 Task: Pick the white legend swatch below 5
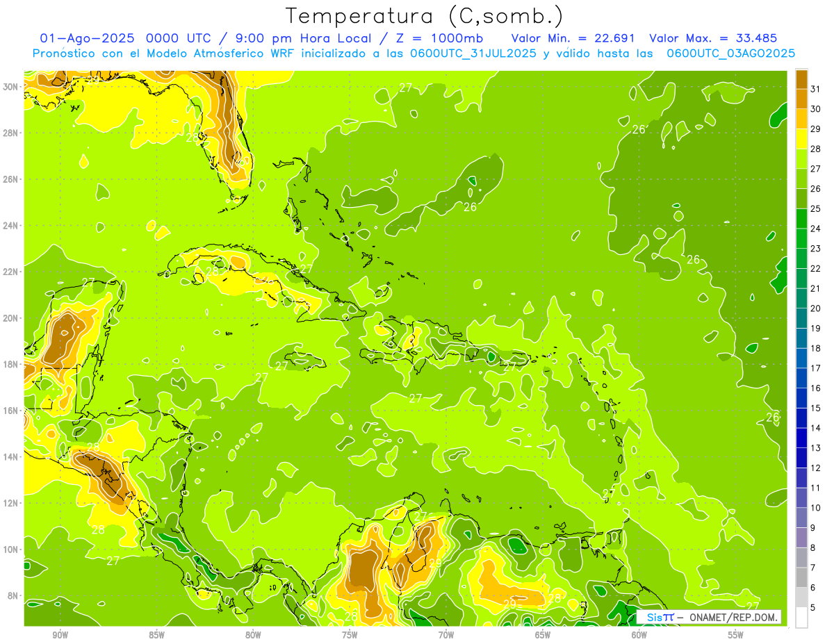click(801, 618)
